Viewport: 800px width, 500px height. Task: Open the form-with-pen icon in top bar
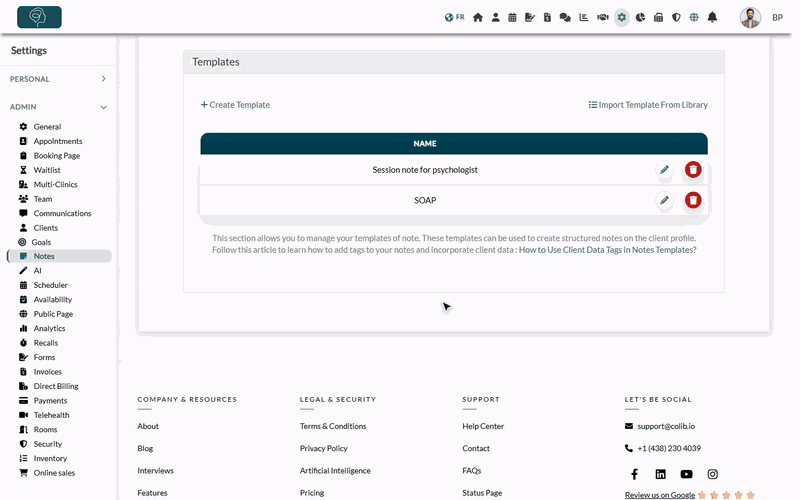click(530, 17)
